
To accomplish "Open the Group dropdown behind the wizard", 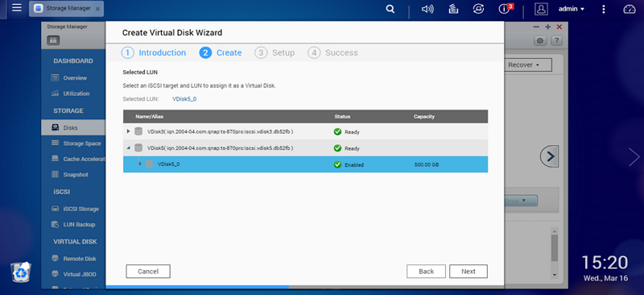I will tap(521, 201).
